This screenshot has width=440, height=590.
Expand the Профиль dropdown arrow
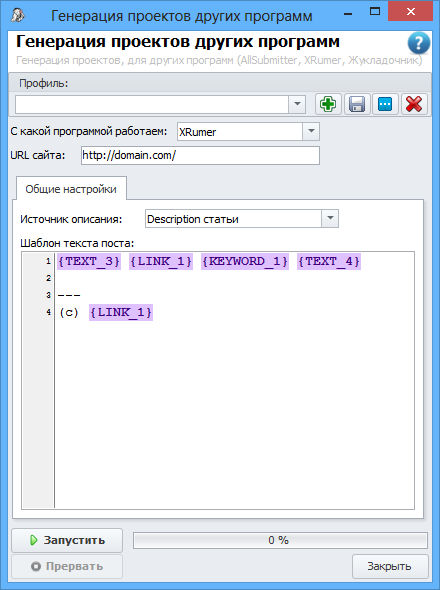click(x=297, y=104)
